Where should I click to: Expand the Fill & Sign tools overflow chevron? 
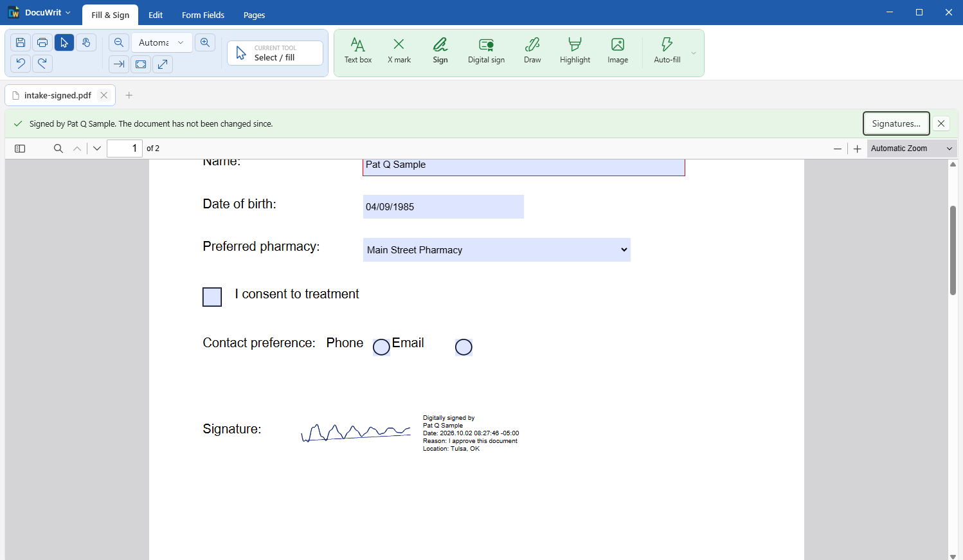pyautogui.click(x=694, y=53)
